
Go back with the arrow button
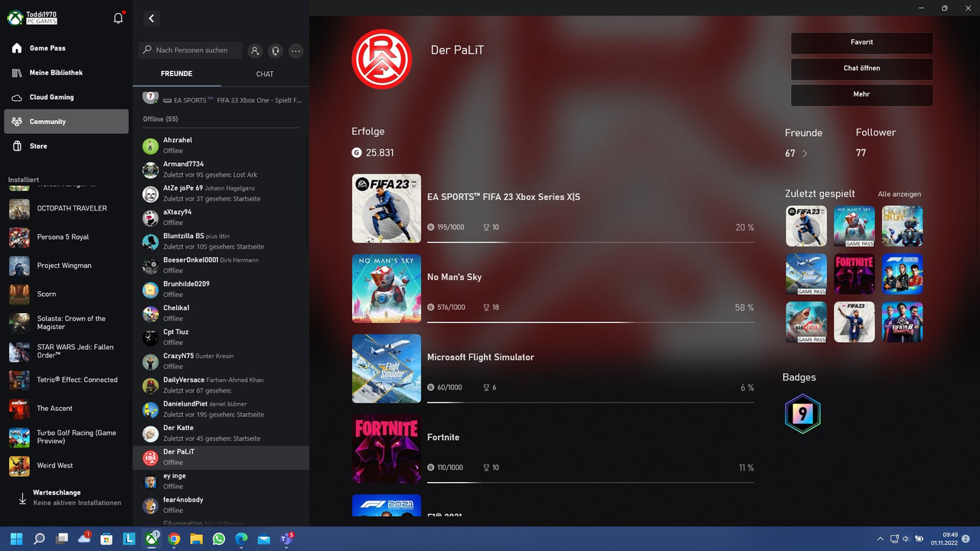pos(152,18)
